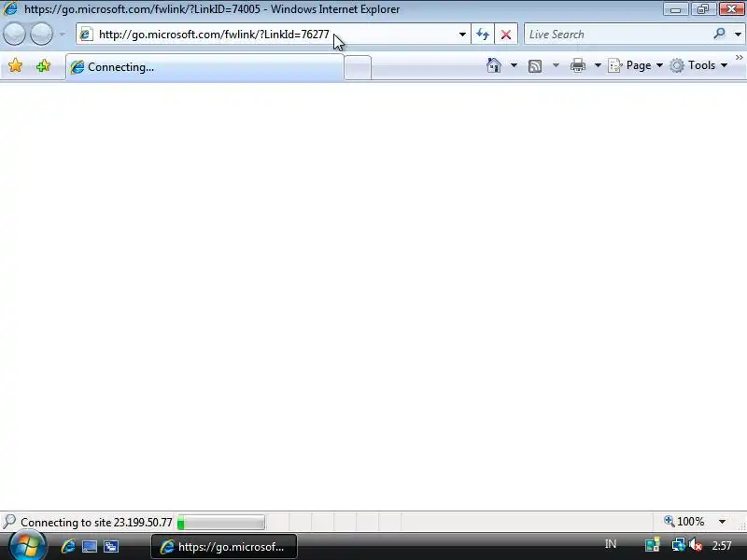Expand Home button dropdown arrow
Viewport: 747px width, 560px height.
514,65
